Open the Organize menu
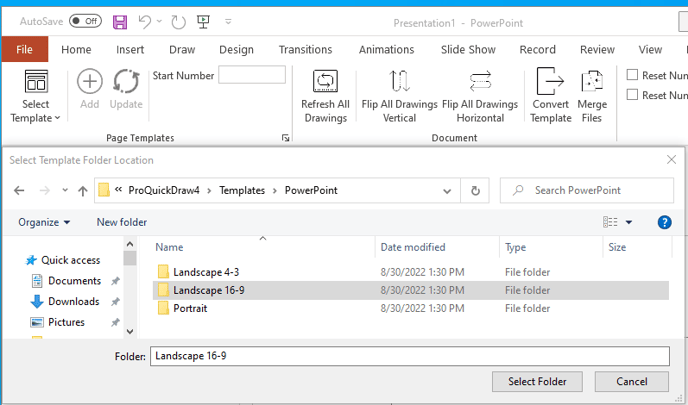The height and width of the screenshot is (405, 688). (44, 222)
